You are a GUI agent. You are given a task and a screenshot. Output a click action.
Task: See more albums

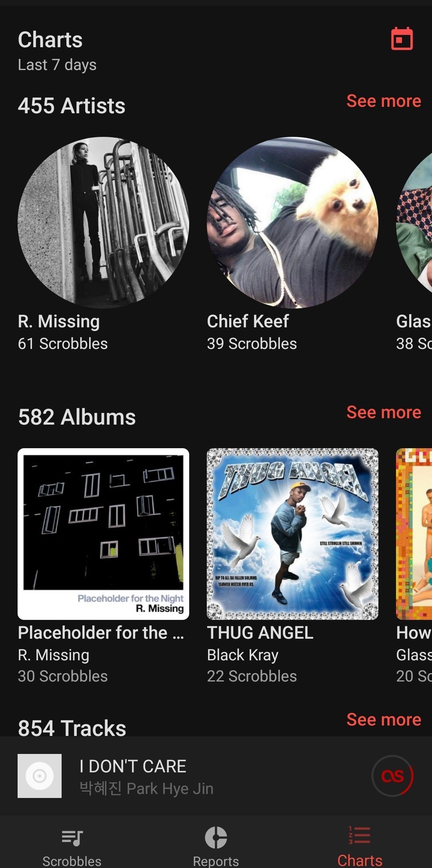(x=384, y=412)
